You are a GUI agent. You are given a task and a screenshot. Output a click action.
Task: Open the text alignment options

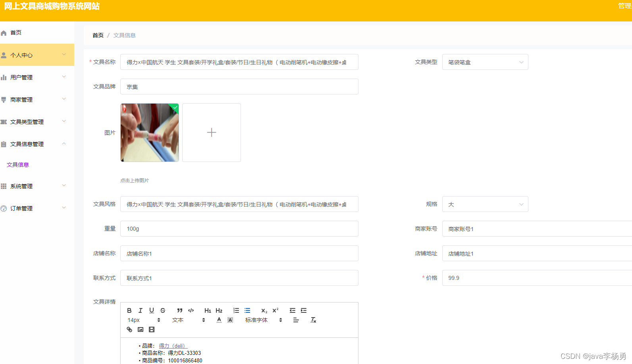coord(296,320)
